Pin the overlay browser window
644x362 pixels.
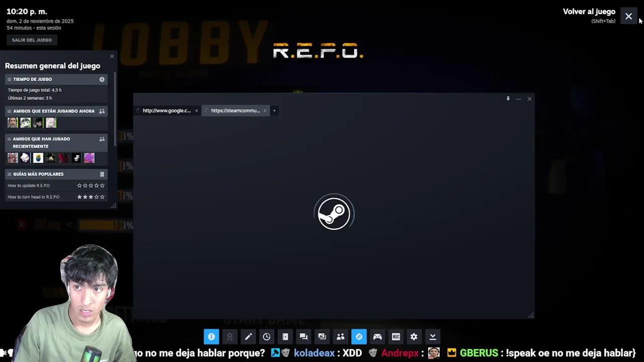coord(508,99)
